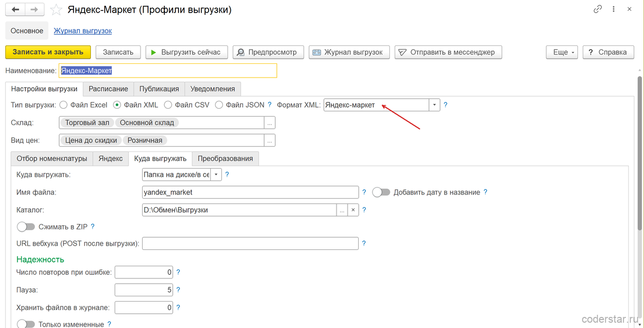Click the help icon next to Файл JSON
Screen dimensions: 644x328
click(x=269, y=105)
